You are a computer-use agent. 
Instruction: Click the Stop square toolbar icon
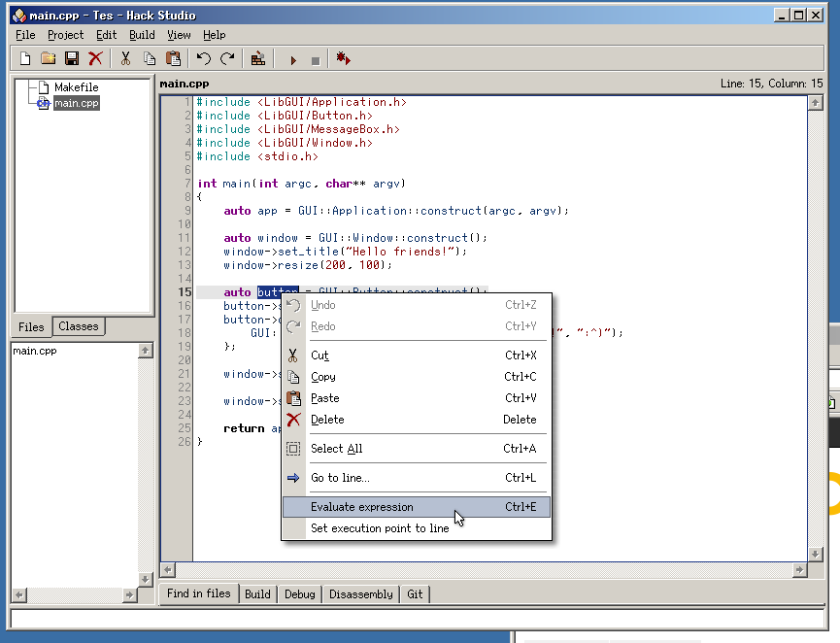(316, 60)
